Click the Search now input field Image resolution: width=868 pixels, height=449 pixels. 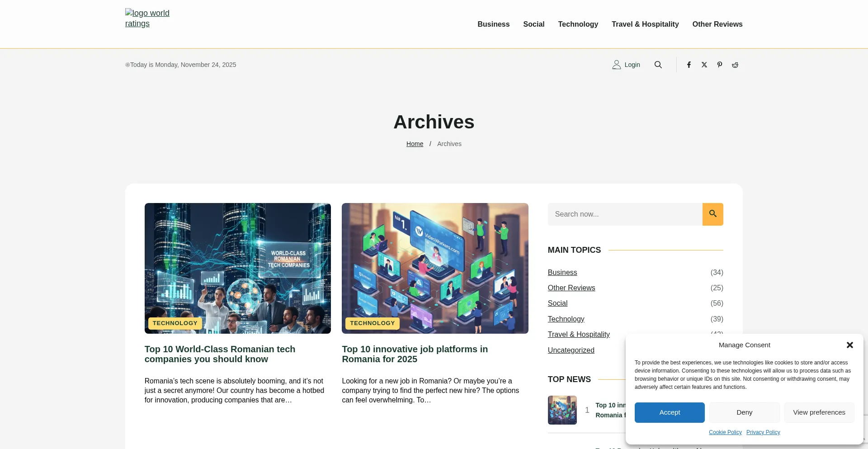tap(625, 214)
